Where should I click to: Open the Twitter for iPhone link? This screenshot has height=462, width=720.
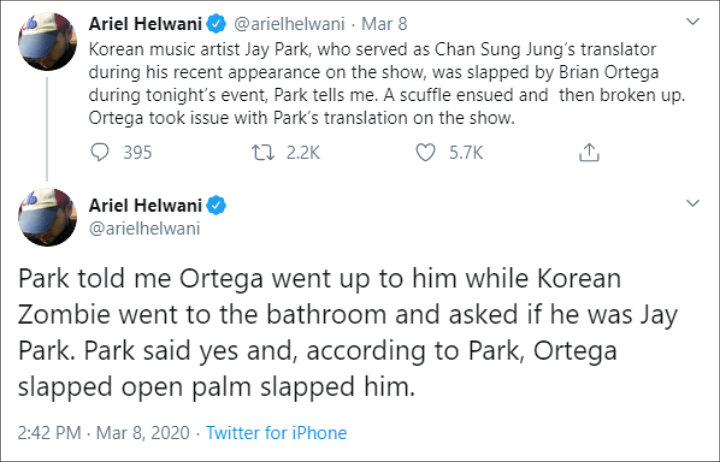pyautogui.click(x=276, y=433)
